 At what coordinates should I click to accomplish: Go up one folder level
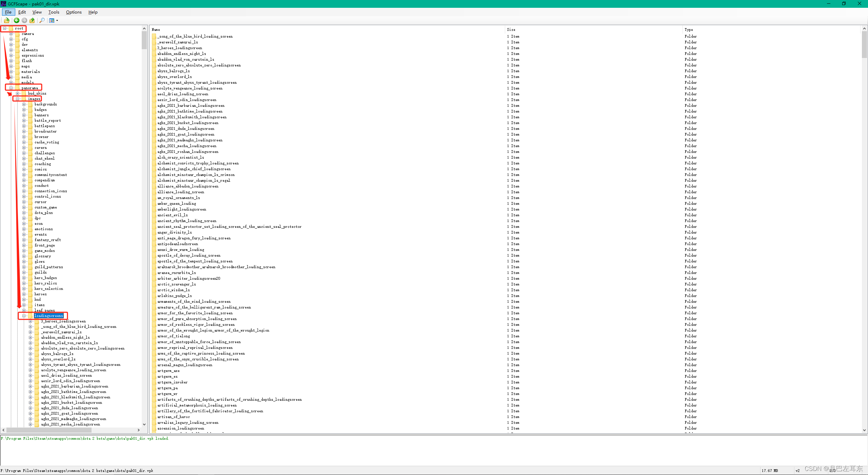click(32, 20)
